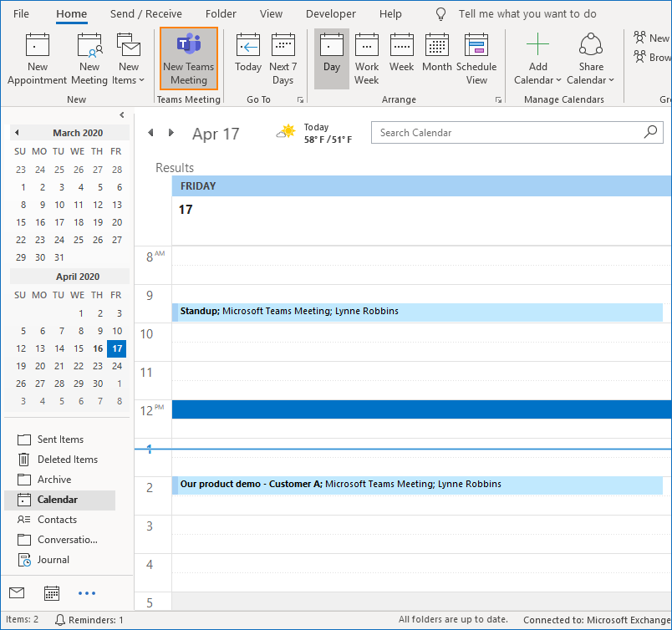Image resolution: width=672 pixels, height=630 pixels.
Task: Open the Conversation folder in the list
Action: pyautogui.click(x=68, y=540)
